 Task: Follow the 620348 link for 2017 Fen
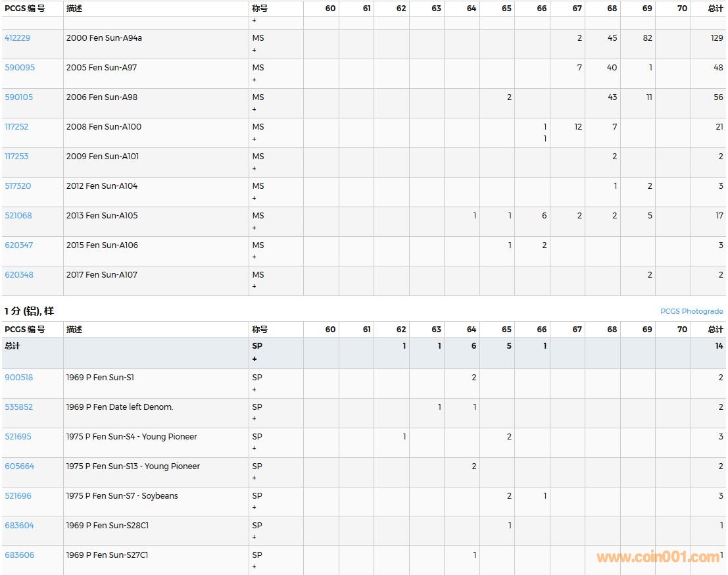pyautogui.click(x=19, y=275)
